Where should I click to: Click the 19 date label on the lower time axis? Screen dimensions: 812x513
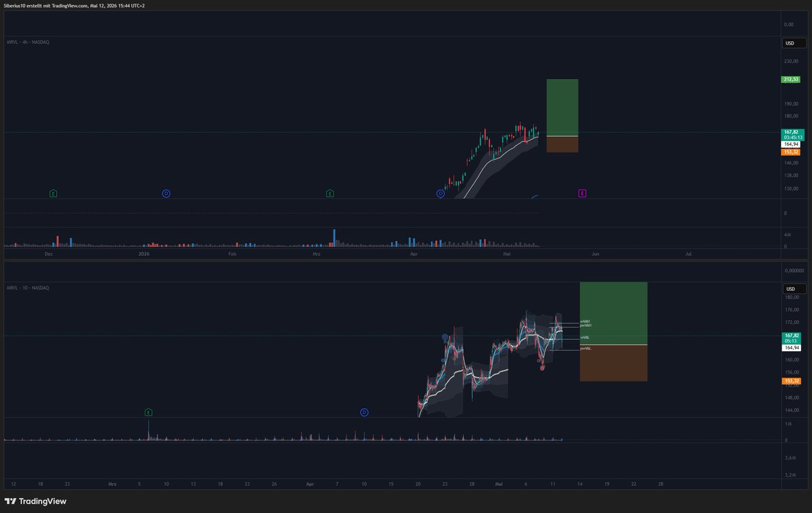click(x=607, y=485)
